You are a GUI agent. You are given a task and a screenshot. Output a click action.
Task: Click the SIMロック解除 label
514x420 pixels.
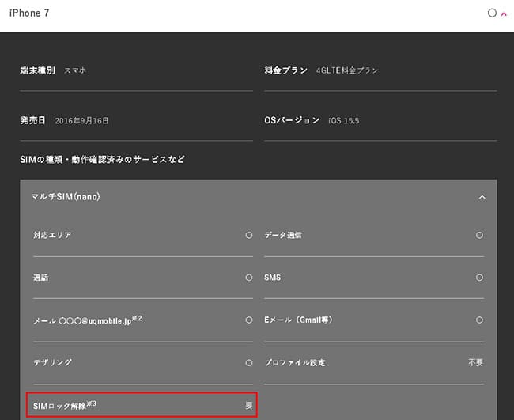65,405
